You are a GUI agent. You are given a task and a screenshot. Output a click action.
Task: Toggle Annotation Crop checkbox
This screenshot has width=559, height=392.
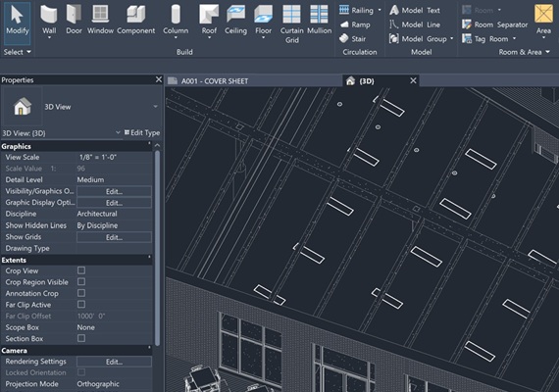pyautogui.click(x=81, y=293)
